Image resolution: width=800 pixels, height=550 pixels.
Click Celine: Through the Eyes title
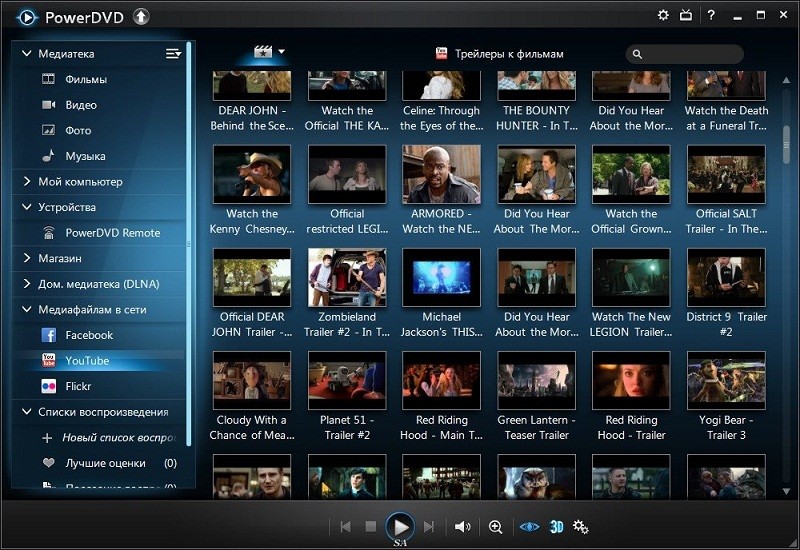click(x=441, y=118)
